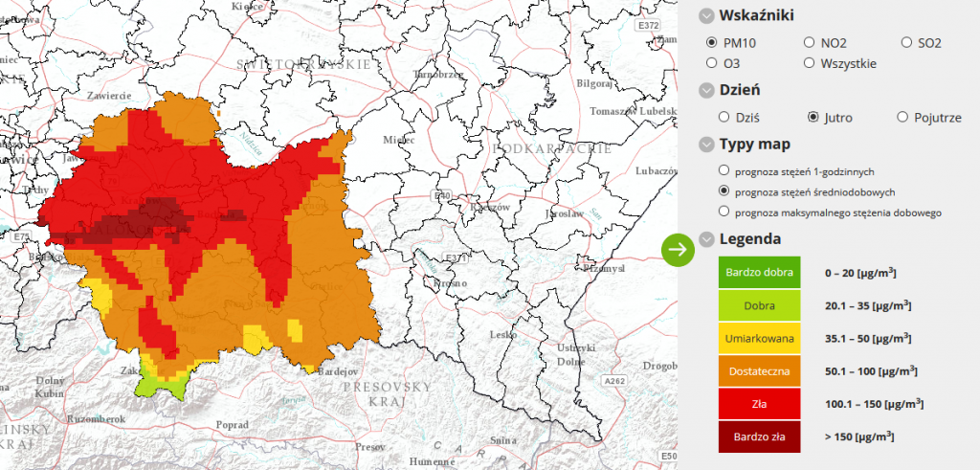Click the '20.1 – 35 [µg/m3]' legend value
The image size is (980, 470).
(867, 305)
